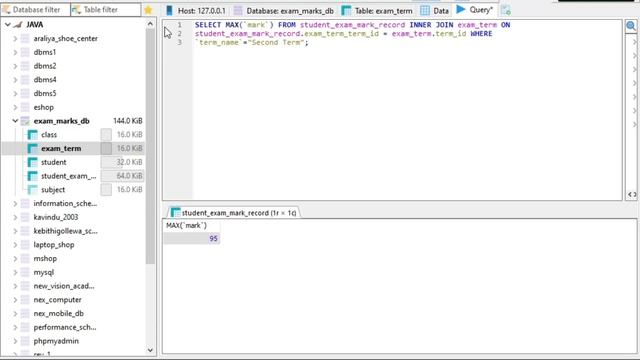Click the class table icon
640x360 pixels.
pos(32,135)
